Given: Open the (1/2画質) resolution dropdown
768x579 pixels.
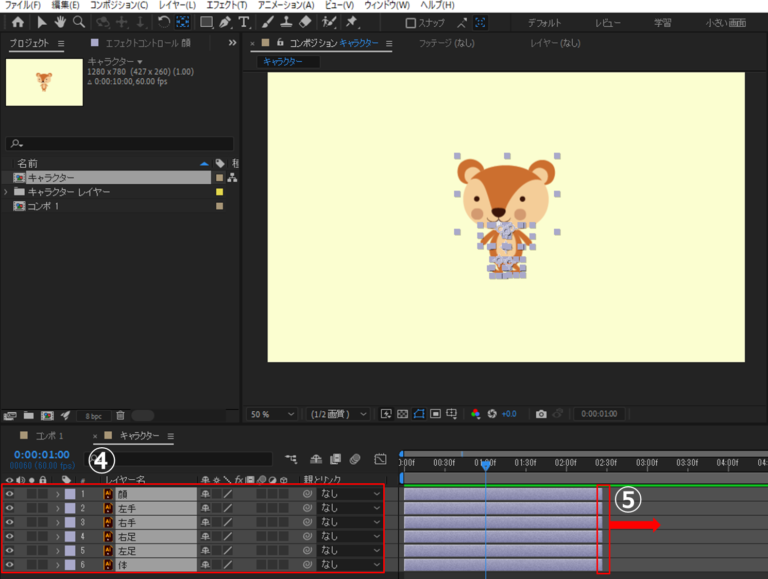Looking at the screenshot, I should coord(340,414).
